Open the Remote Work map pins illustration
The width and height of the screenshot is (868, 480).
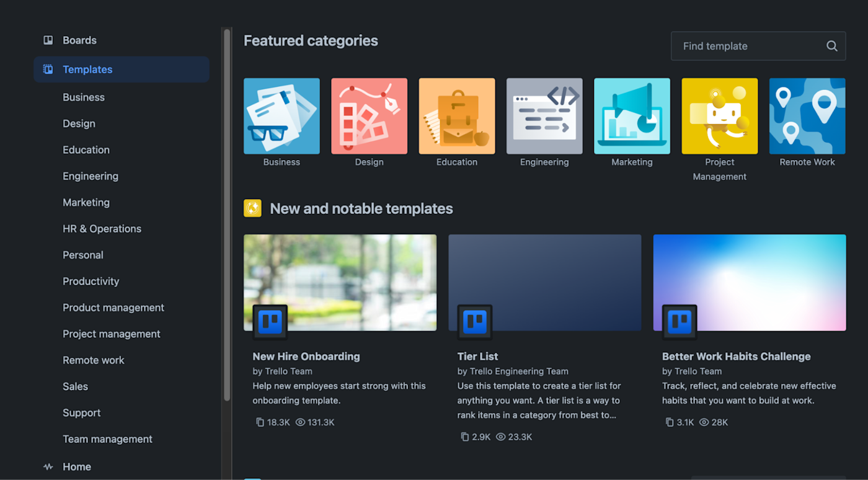point(807,116)
